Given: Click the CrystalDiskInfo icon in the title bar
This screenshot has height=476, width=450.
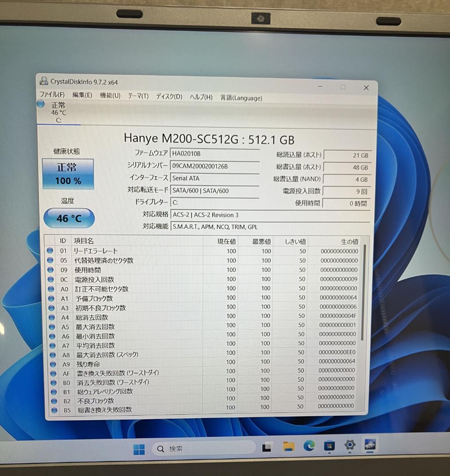Looking at the screenshot, I should click(x=43, y=82).
